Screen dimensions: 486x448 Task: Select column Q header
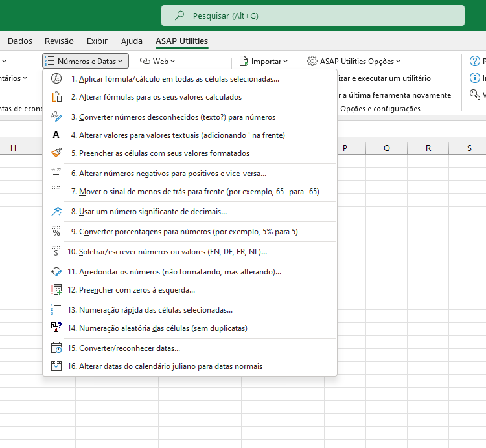coord(386,148)
